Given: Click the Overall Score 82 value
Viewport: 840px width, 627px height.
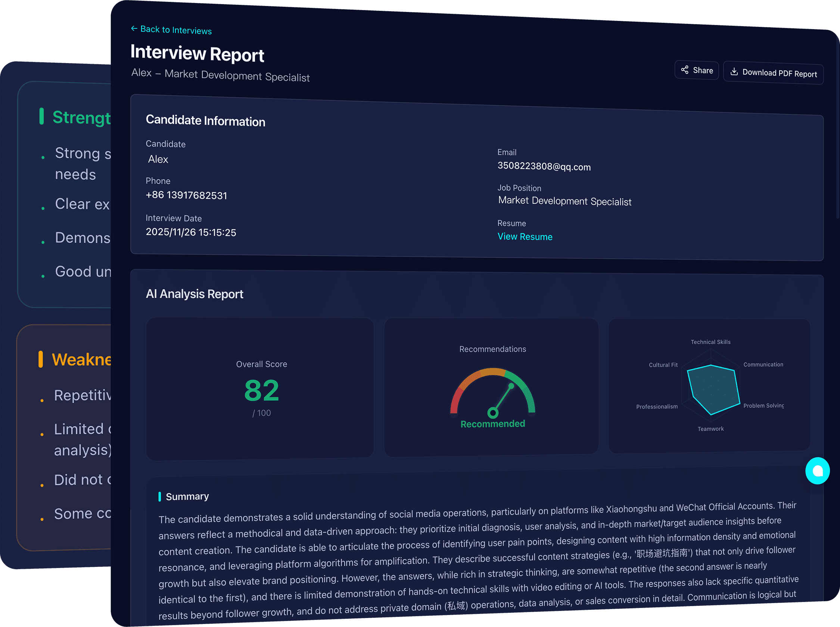Looking at the screenshot, I should (x=262, y=390).
